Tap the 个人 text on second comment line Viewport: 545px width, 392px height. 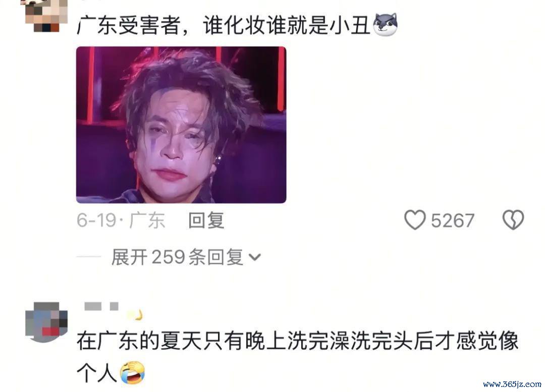[x=96, y=373]
